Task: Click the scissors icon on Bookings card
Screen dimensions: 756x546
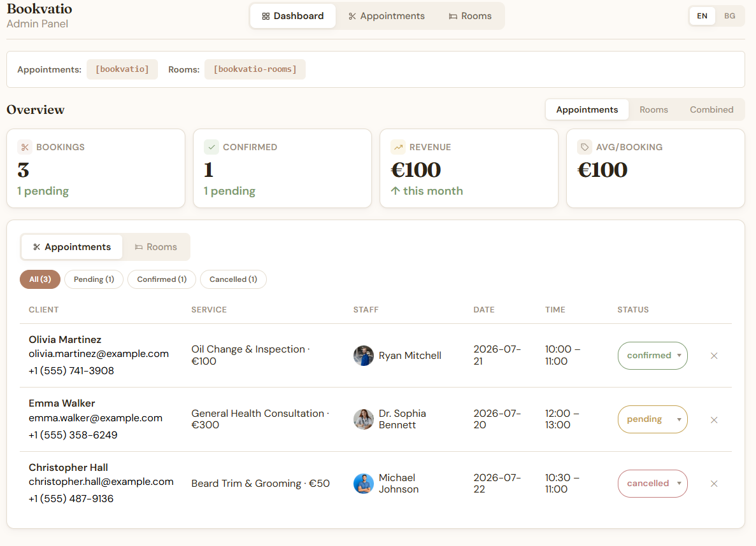Action: 25,147
